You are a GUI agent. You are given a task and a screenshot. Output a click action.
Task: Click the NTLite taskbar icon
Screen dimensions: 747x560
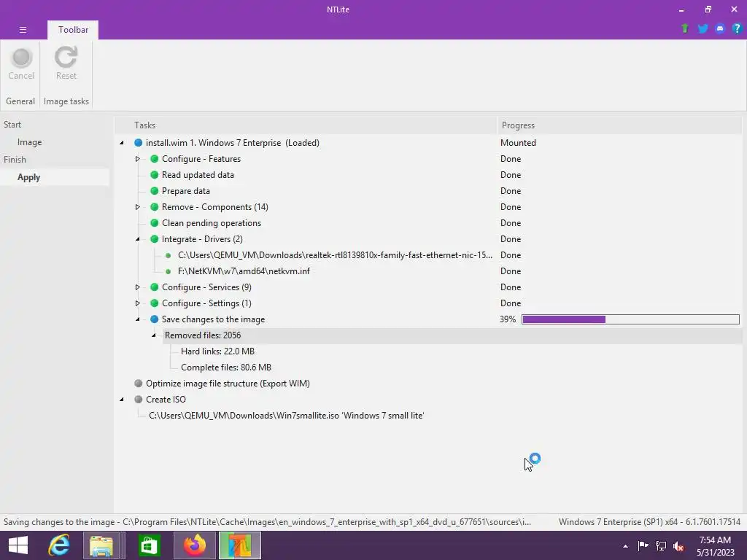239,545
